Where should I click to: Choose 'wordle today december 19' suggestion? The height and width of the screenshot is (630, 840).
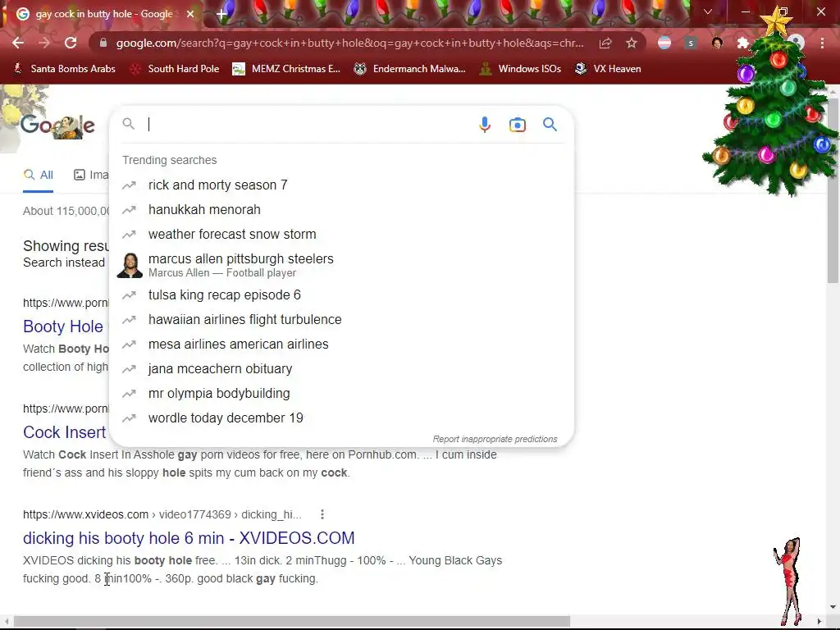(341, 418)
